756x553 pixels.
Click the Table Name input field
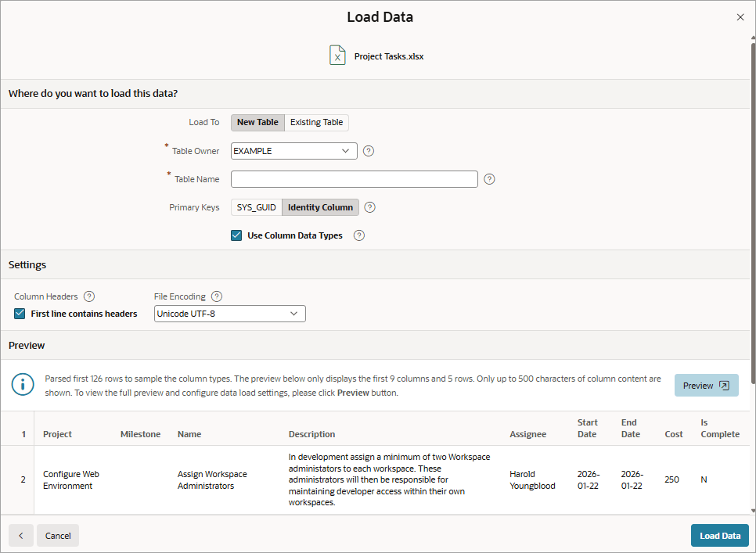tap(355, 179)
